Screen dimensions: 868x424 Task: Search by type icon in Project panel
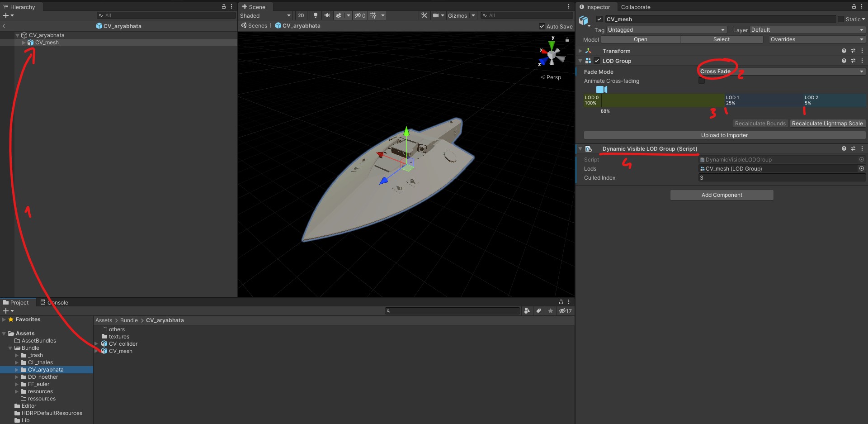pyautogui.click(x=527, y=311)
